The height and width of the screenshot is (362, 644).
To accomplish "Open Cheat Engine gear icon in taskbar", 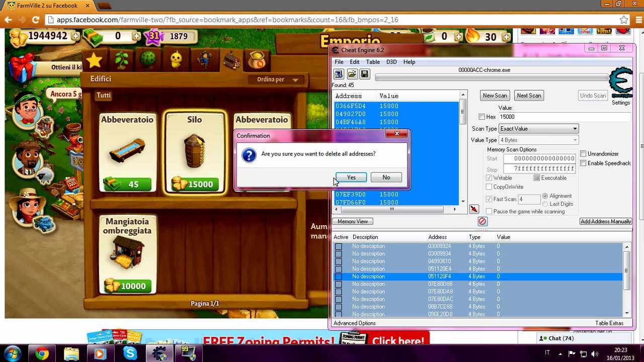I will [x=160, y=353].
